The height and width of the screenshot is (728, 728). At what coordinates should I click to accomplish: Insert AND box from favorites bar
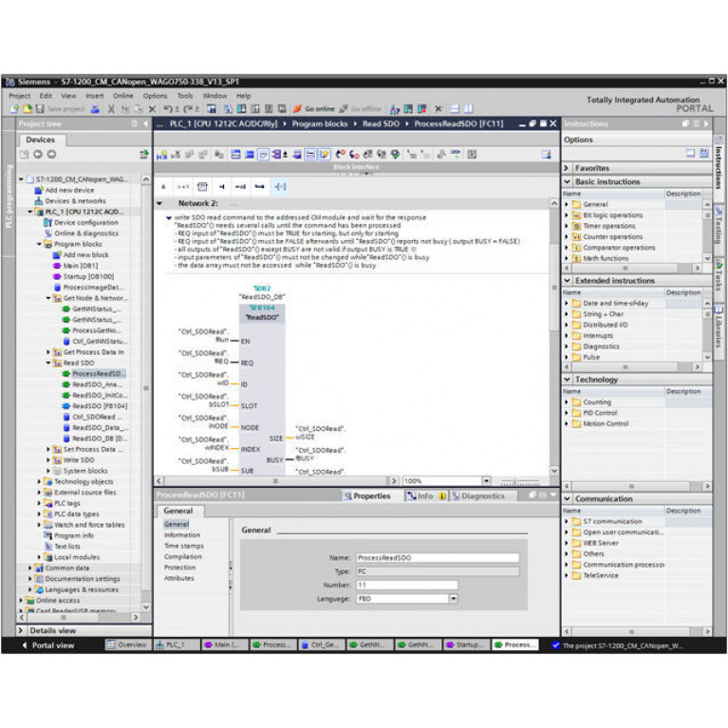163,187
